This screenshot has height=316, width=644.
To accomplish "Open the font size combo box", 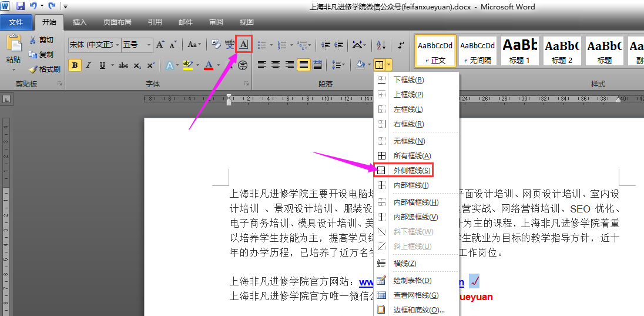I will tap(137, 45).
